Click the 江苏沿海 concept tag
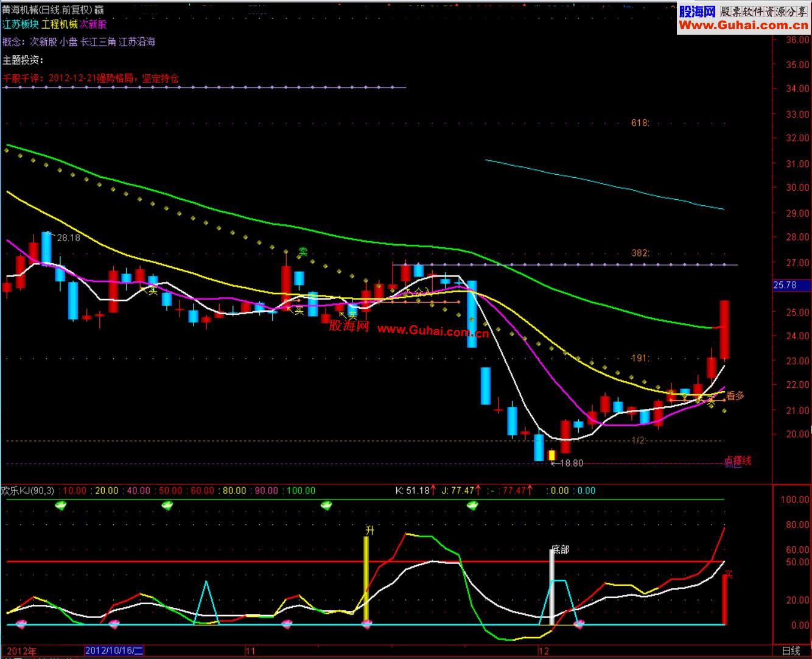The image size is (812, 659). click(137, 42)
